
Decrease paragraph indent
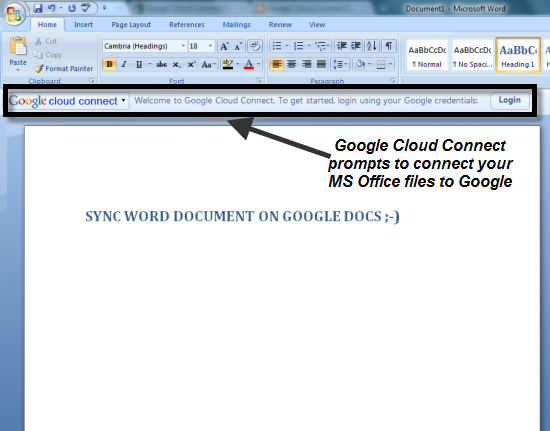click(x=341, y=46)
